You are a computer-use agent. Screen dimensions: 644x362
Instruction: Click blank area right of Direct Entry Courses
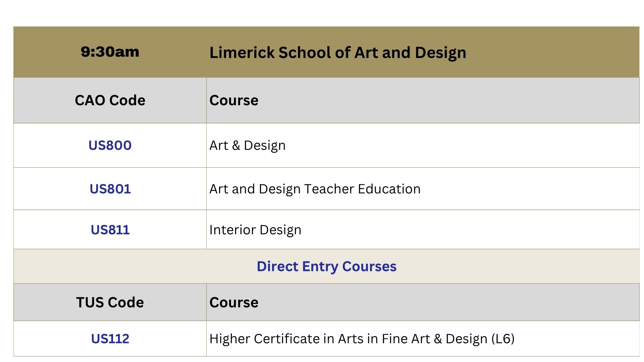pyautogui.click(x=518, y=266)
